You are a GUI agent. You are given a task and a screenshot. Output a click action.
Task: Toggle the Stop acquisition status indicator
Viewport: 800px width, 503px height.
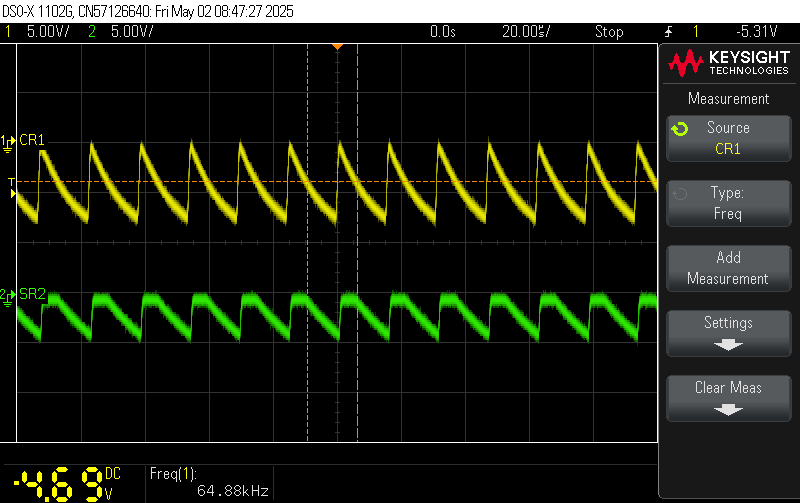click(609, 32)
